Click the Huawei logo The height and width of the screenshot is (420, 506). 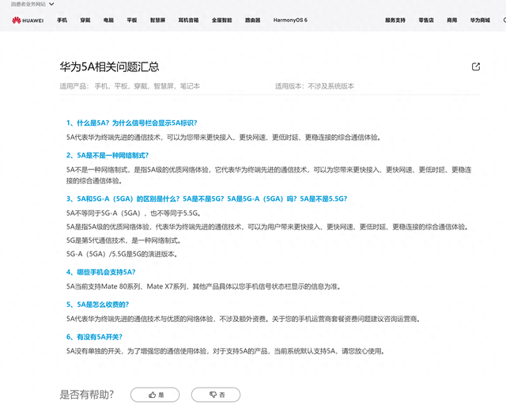pyautogui.click(x=28, y=21)
